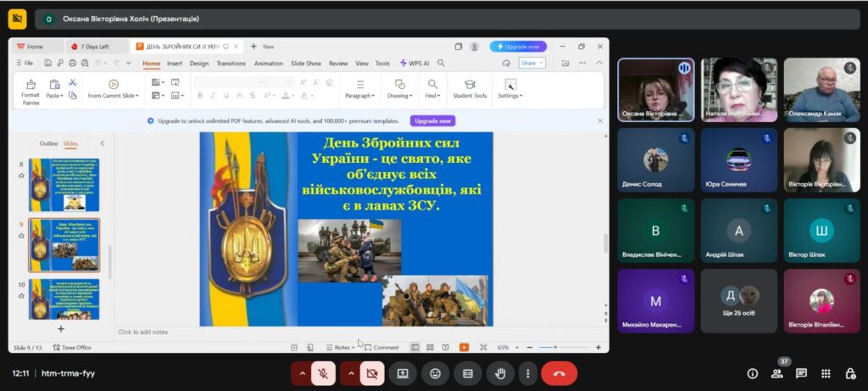Click the present screen icon
Image resolution: width=868 pixels, height=391 pixels.
point(403,373)
